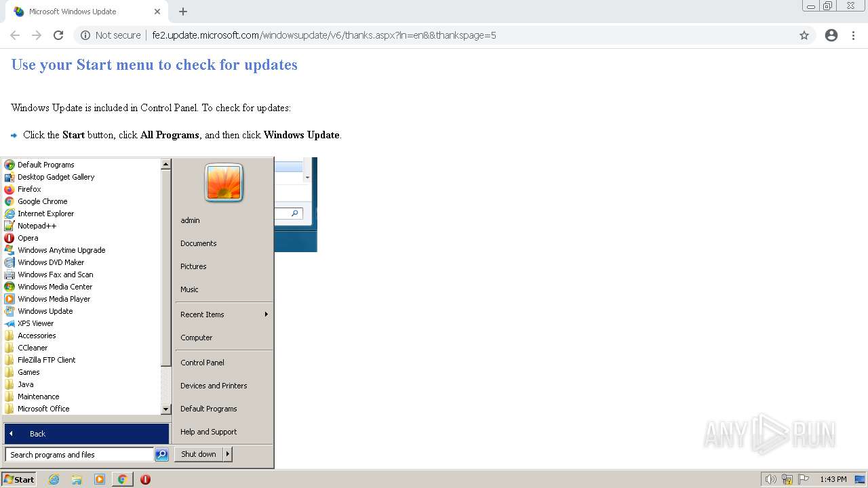The width and height of the screenshot is (868, 488).
Task: Reload the page in Chrome
Action: click(x=58, y=35)
